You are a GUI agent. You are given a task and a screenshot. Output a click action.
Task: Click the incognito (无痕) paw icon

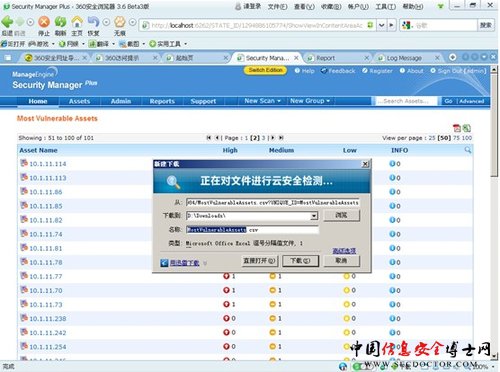120,22
